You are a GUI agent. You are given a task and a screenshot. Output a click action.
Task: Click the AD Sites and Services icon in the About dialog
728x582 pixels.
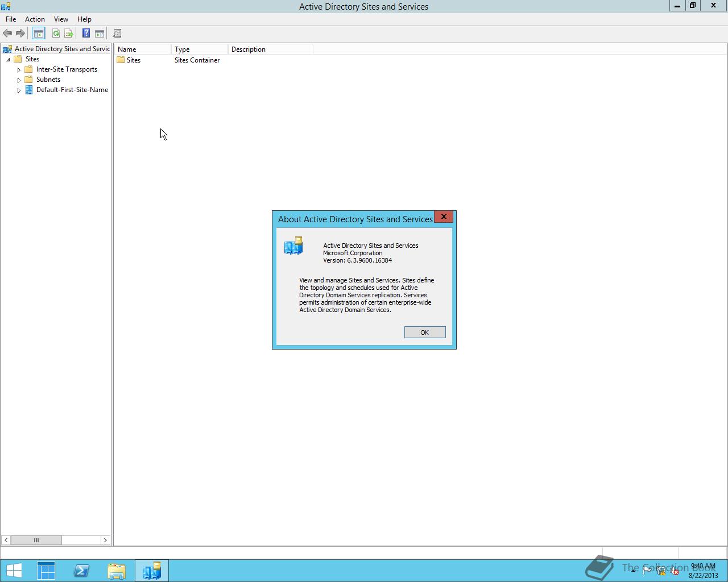tap(293, 246)
